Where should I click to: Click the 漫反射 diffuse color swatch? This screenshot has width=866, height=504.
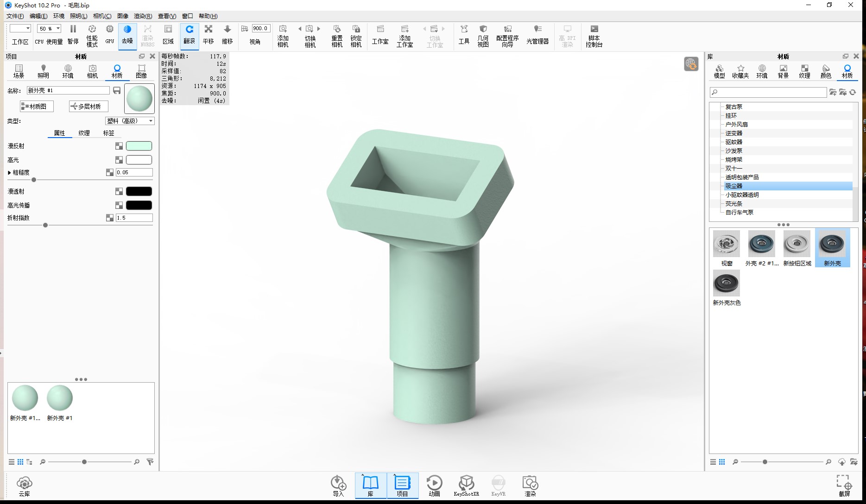pos(139,146)
